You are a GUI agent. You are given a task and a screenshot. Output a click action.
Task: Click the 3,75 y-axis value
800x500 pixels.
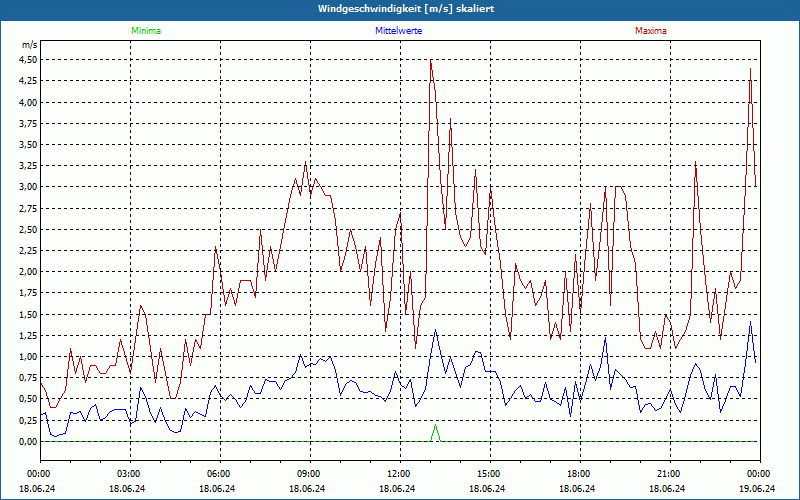(x=28, y=123)
